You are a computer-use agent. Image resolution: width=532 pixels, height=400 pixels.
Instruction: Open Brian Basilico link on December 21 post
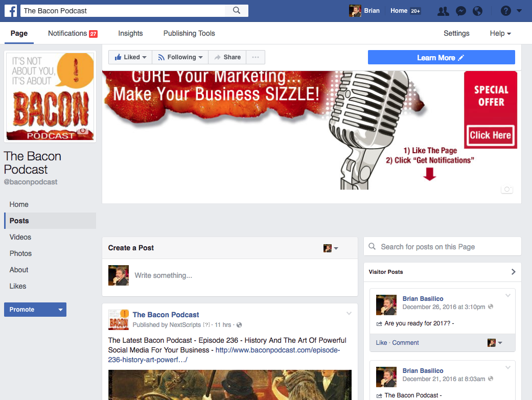click(423, 371)
